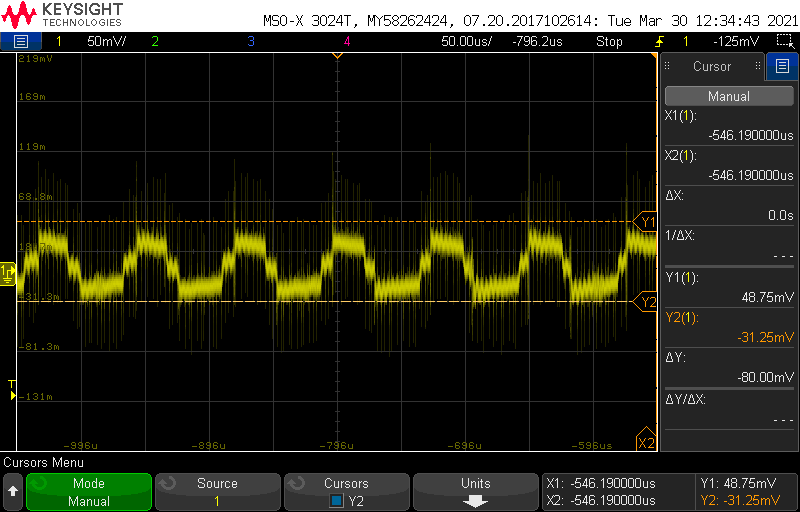The width and height of the screenshot is (800, 512).
Task: Click the Y2 cursor marker
Action: 645,302
